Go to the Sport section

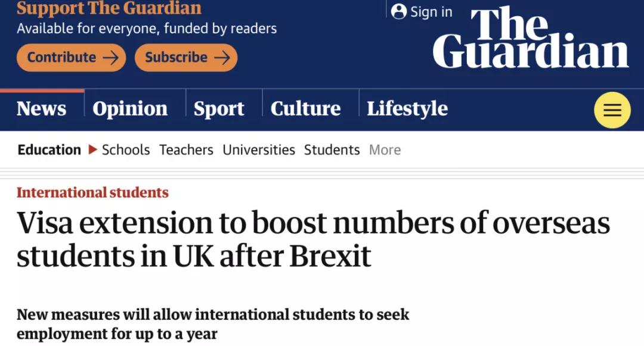(219, 109)
